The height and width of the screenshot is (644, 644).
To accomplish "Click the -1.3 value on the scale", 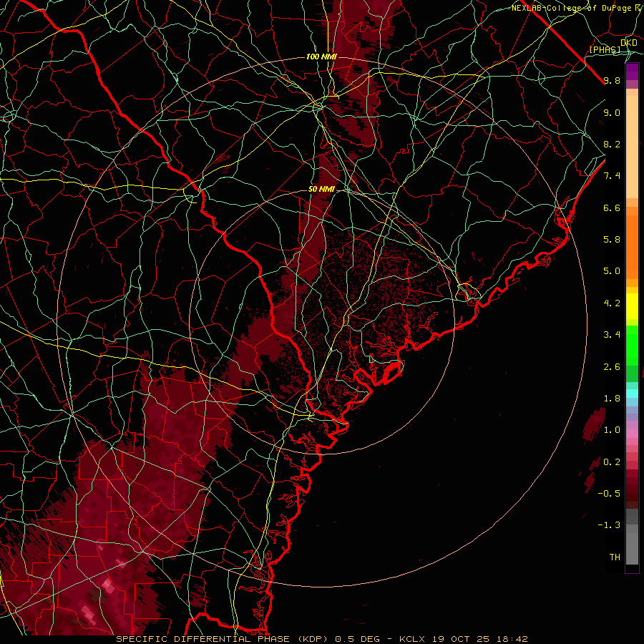I will click(x=609, y=525).
